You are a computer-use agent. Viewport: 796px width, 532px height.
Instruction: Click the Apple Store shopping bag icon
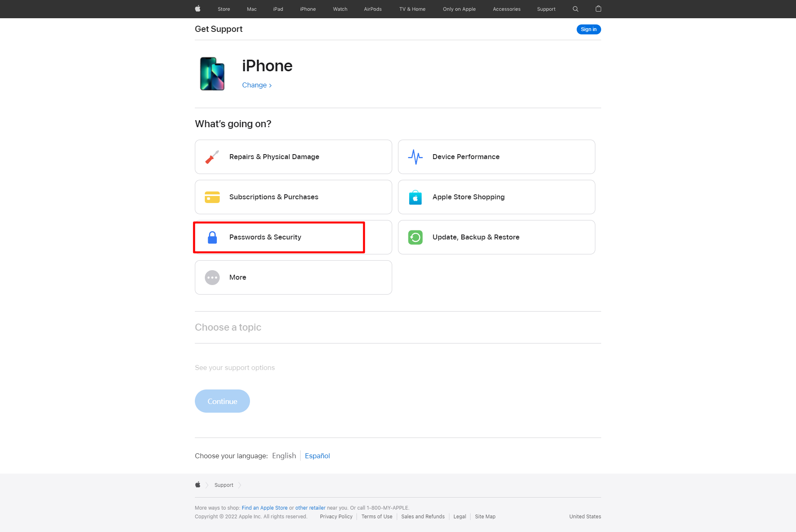tap(415, 197)
